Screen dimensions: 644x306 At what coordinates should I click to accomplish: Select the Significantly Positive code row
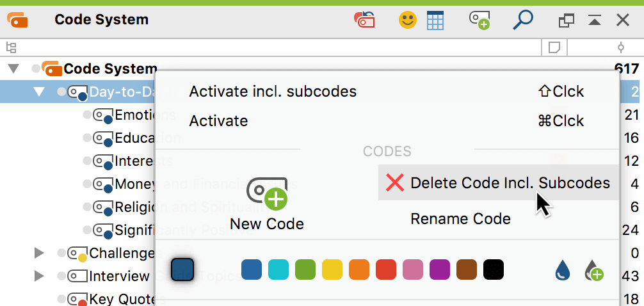[x=77, y=230]
